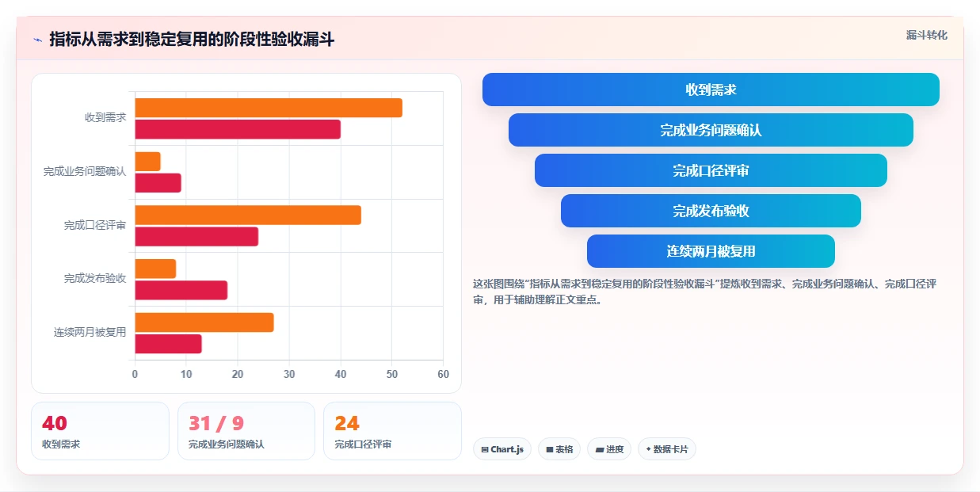The image size is (980, 492).
Task: Click the orange bar for 完成发布验收
Action: point(155,269)
